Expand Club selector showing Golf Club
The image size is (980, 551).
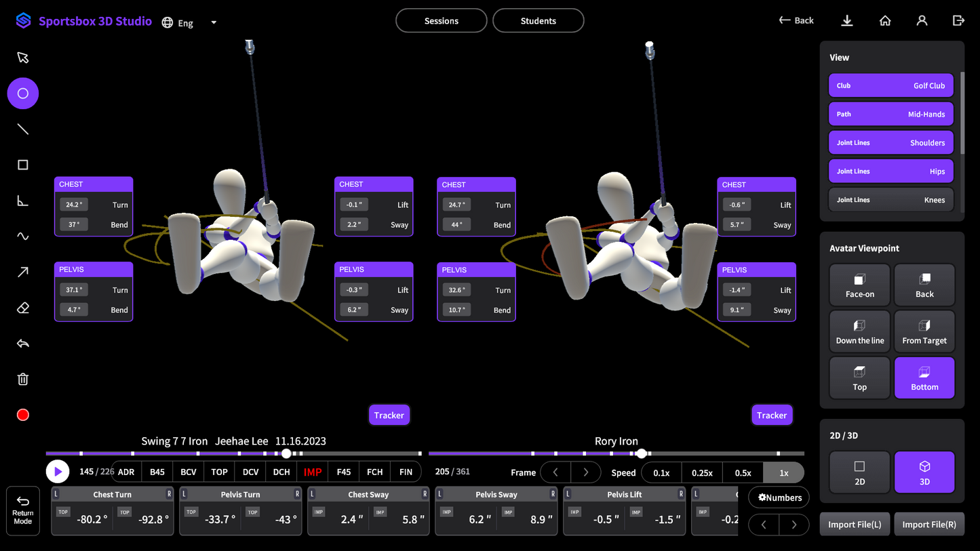click(x=890, y=86)
